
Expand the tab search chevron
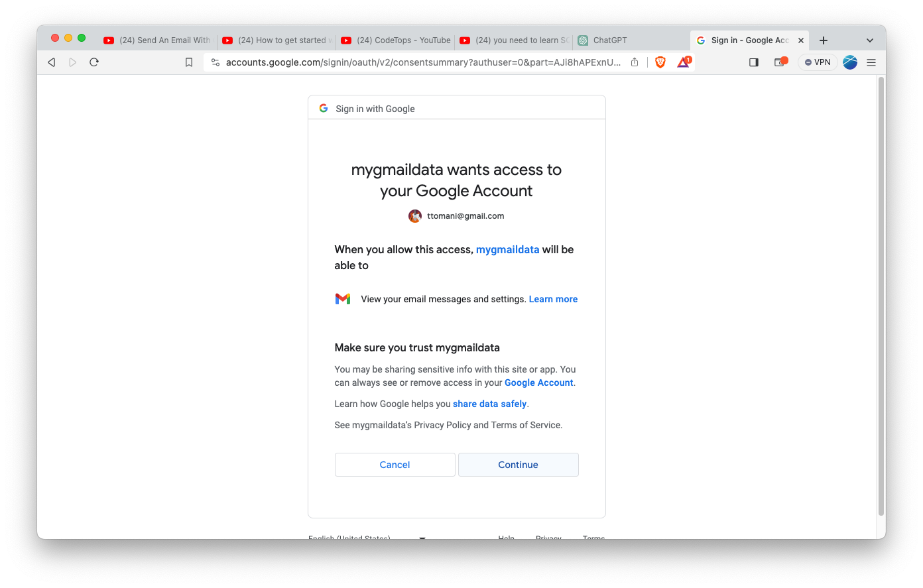(870, 40)
